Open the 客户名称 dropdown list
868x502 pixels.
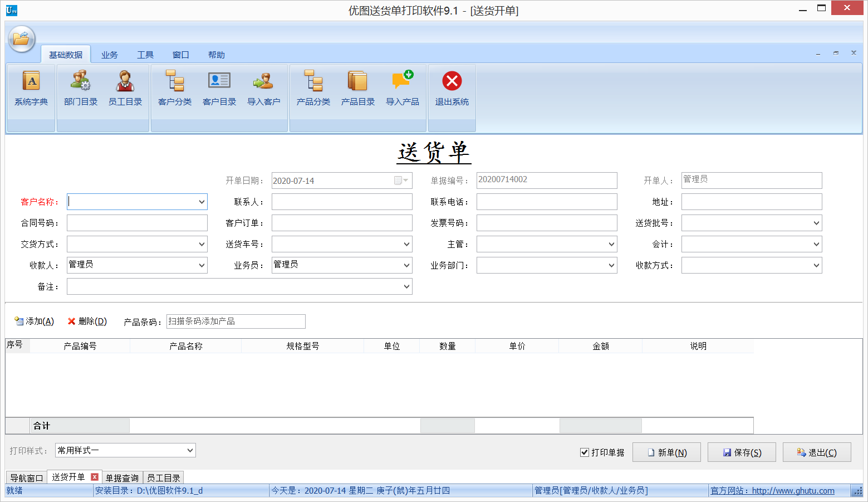201,201
